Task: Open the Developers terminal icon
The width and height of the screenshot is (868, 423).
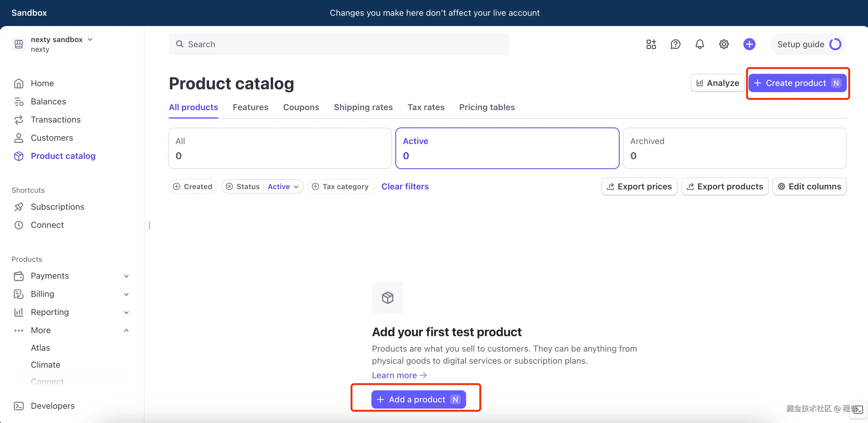Action: point(18,406)
